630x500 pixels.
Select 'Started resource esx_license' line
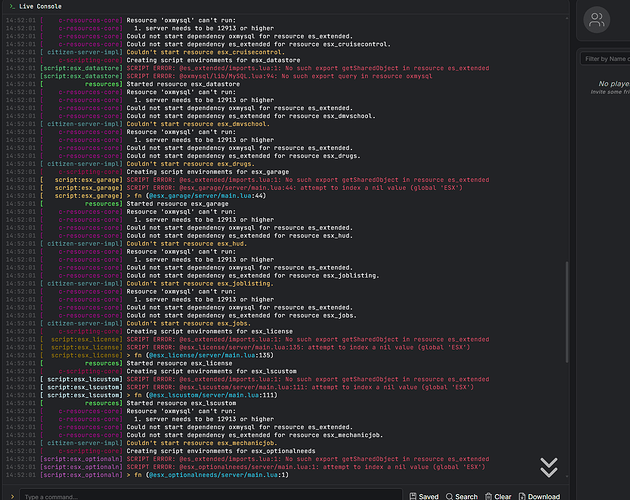(179, 363)
